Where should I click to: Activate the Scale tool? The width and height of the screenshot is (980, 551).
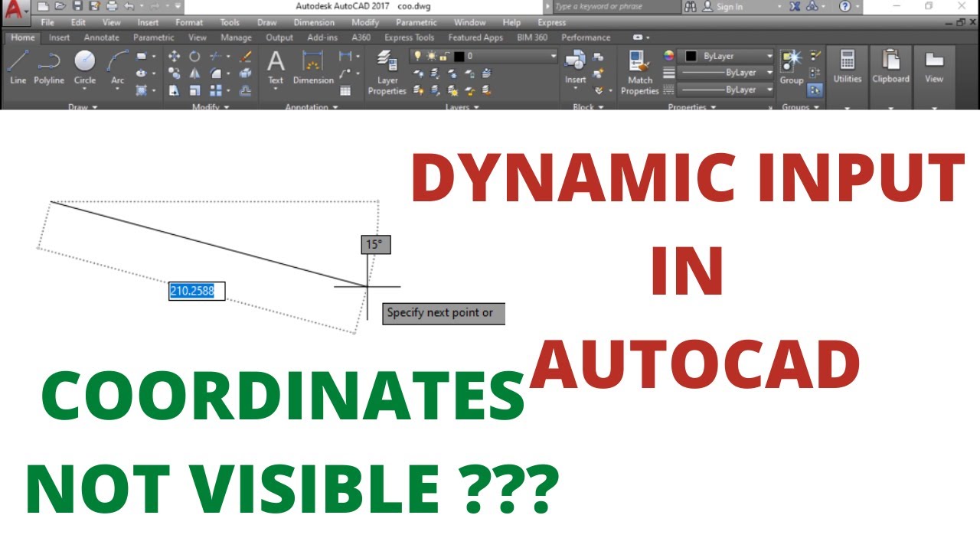(195, 90)
